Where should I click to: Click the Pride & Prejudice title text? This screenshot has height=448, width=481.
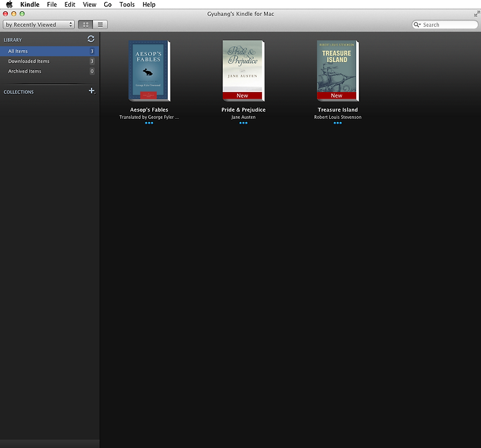[x=243, y=109]
